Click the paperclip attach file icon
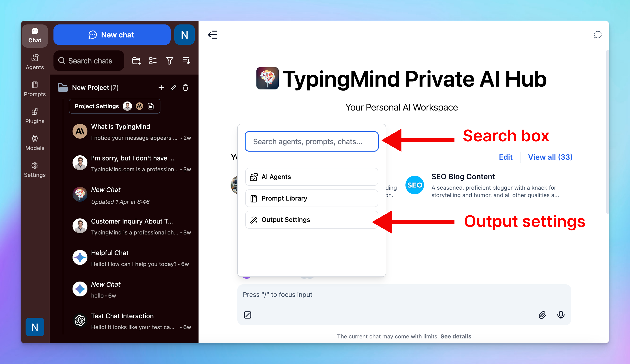The height and width of the screenshot is (364, 630). (x=542, y=315)
